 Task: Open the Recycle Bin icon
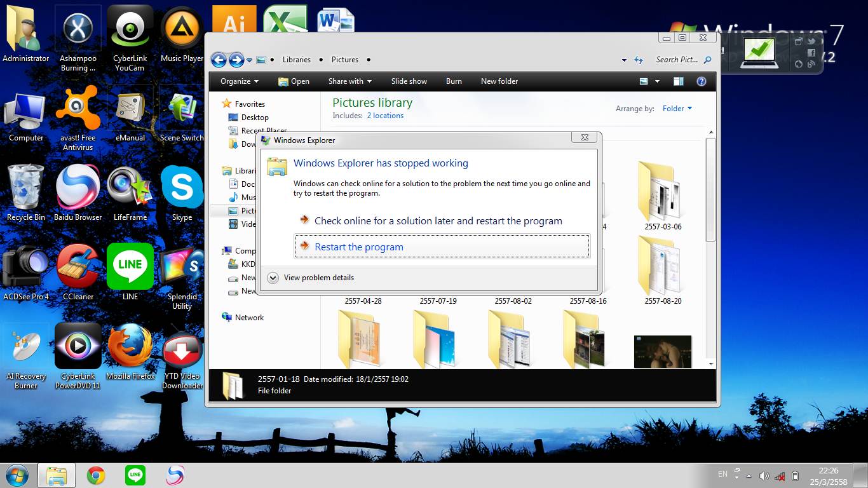tap(25, 193)
